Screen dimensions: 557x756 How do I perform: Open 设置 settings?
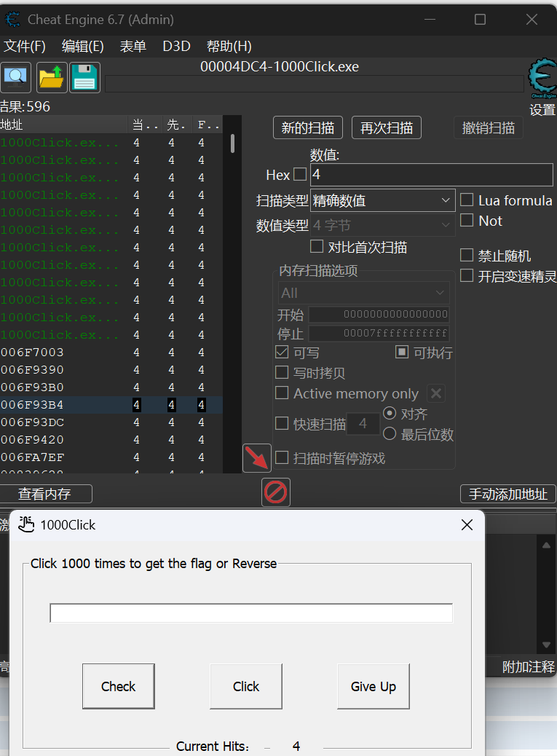[542, 110]
